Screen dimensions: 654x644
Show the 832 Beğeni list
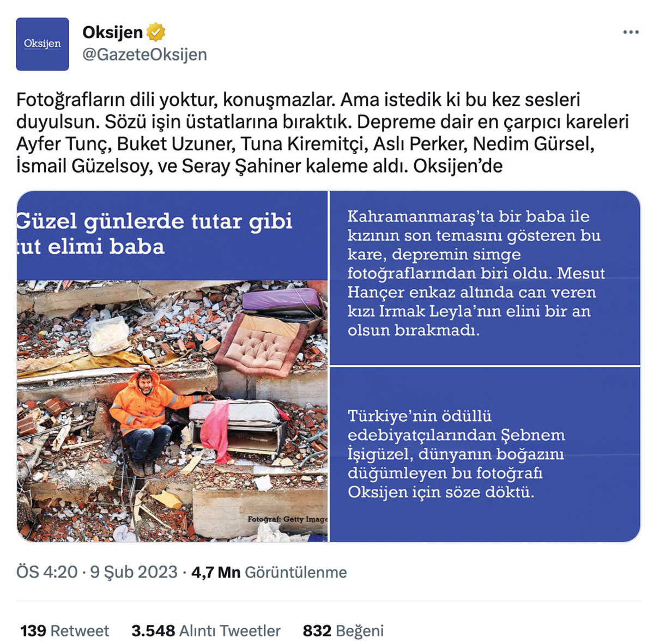(343, 630)
